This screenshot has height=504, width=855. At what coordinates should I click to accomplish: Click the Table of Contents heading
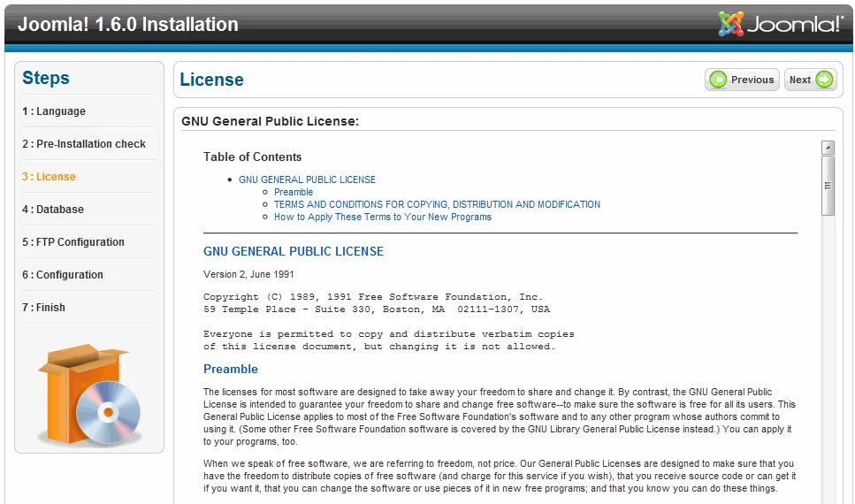click(x=253, y=157)
